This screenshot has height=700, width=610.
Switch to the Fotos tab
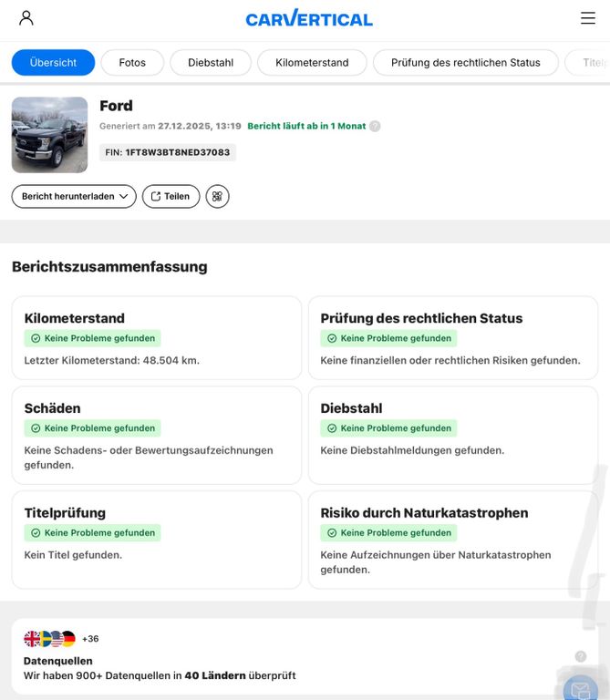pyautogui.click(x=132, y=63)
